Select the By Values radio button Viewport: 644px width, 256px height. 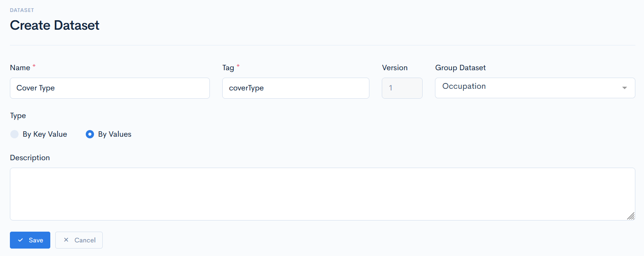coord(89,134)
